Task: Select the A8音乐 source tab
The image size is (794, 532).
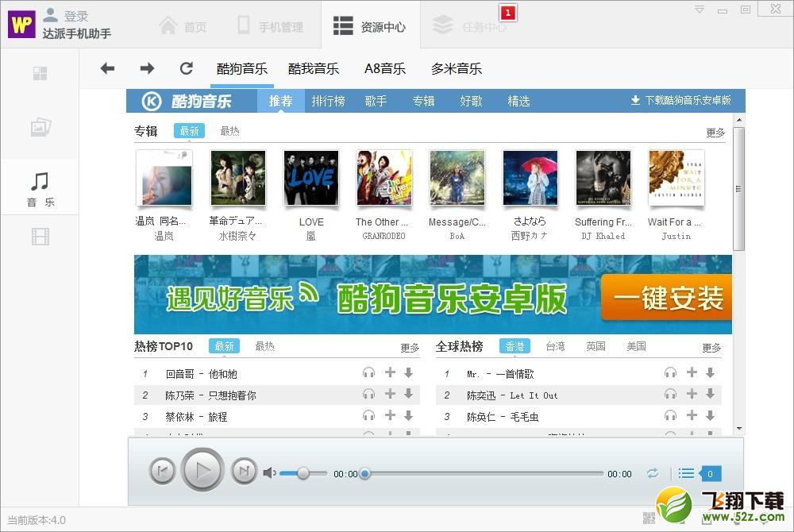Action: point(385,69)
